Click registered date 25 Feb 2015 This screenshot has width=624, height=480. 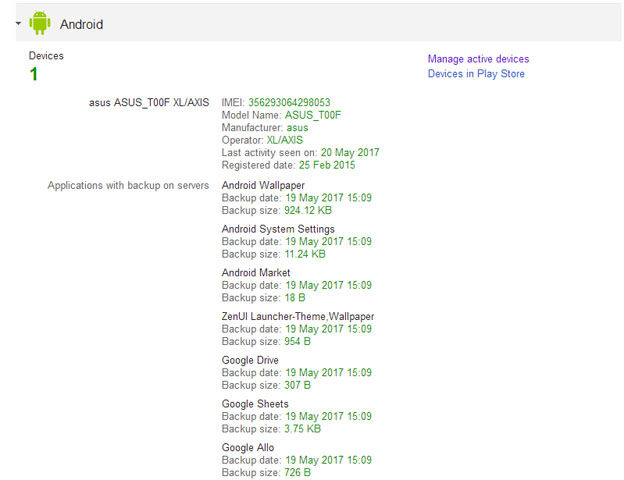327,165
